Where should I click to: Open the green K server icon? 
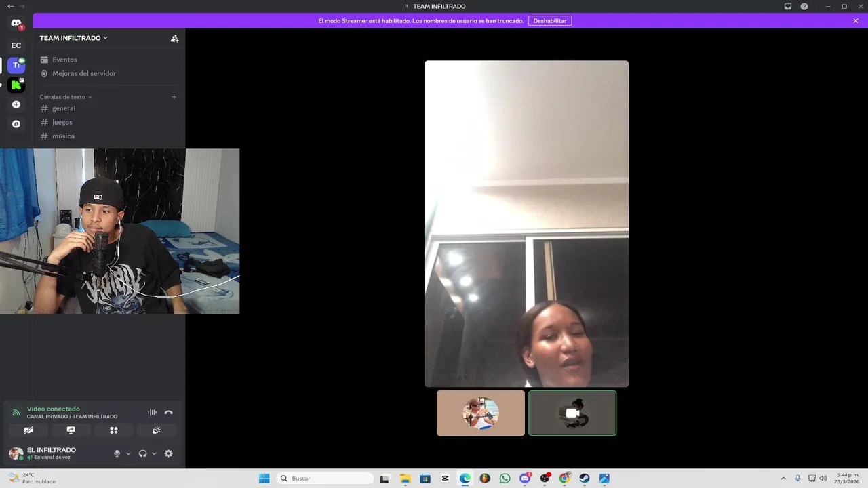16,85
